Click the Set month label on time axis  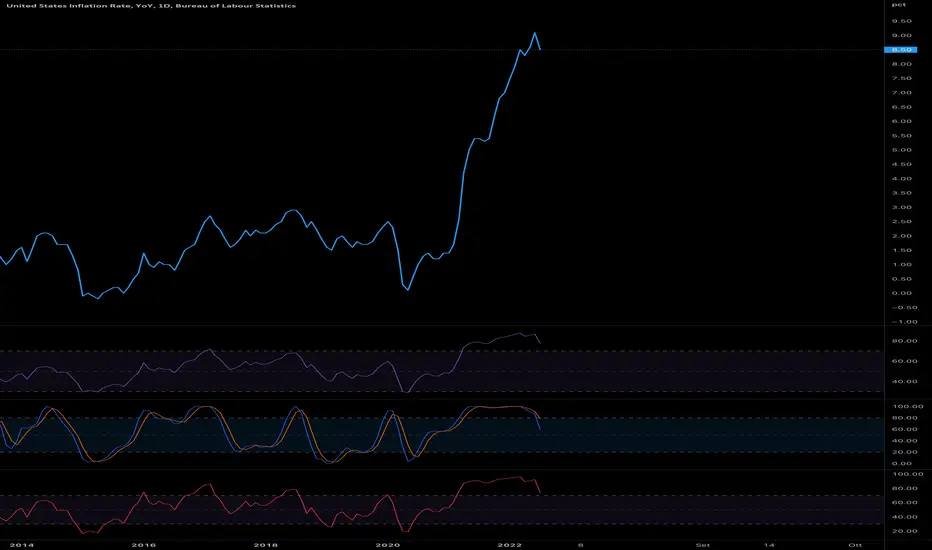(x=703, y=545)
